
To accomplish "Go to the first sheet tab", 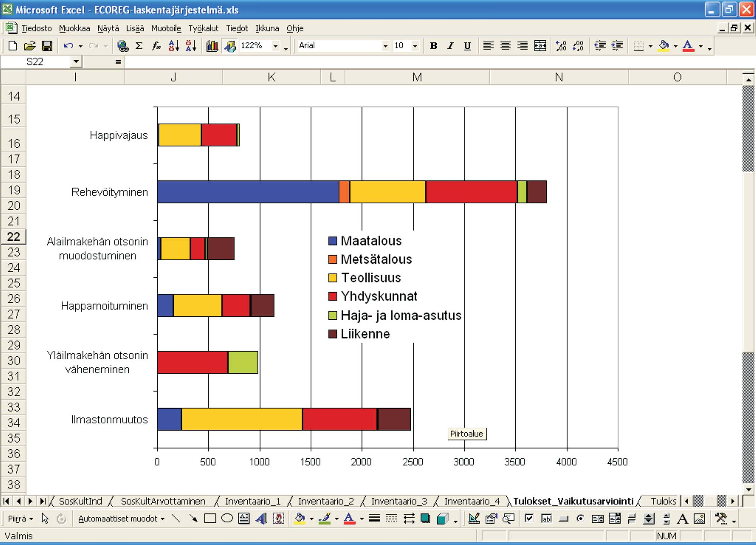I will 6,501.
